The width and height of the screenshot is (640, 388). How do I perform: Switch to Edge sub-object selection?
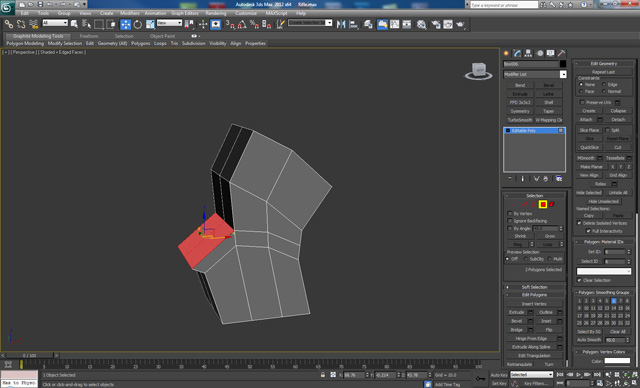coord(524,204)
